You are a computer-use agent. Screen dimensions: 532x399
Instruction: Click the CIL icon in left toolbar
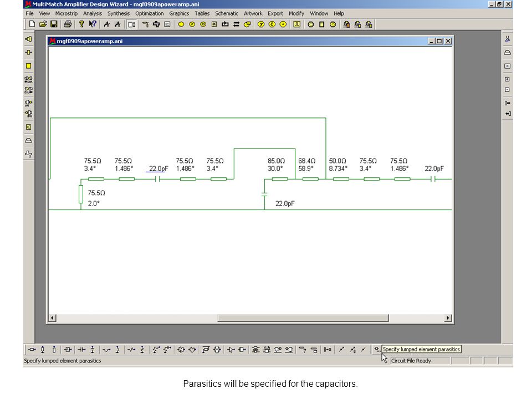pyautogui.click(x=28, y=90)
